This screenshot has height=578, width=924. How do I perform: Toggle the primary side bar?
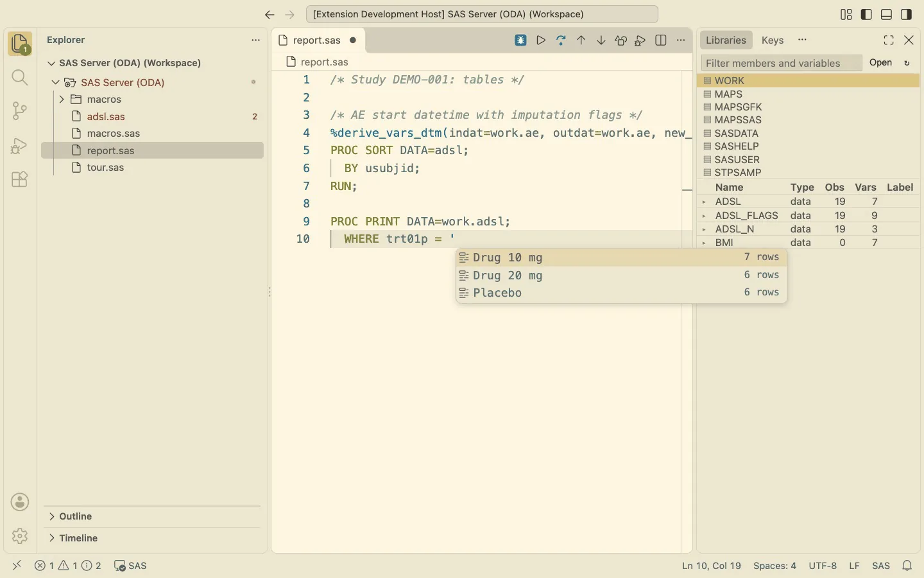click(866, 14)
